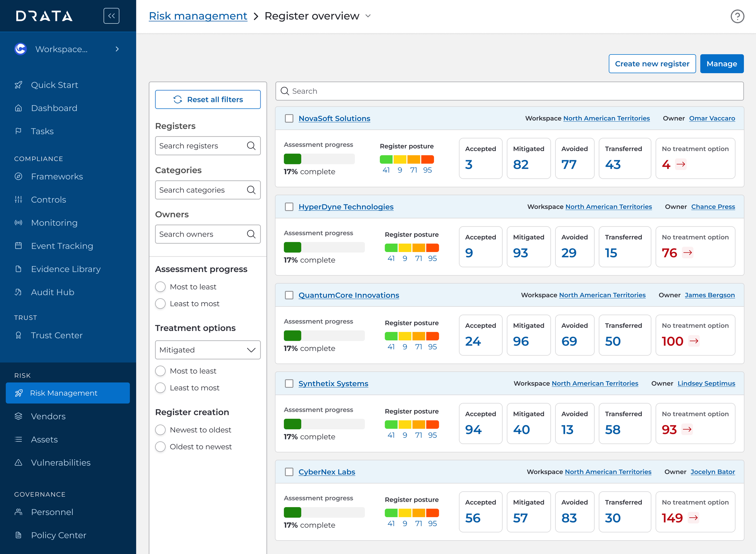The image size is (756, 554).
Task: Expand the Workspace switcher chevron
Action: 117,49
